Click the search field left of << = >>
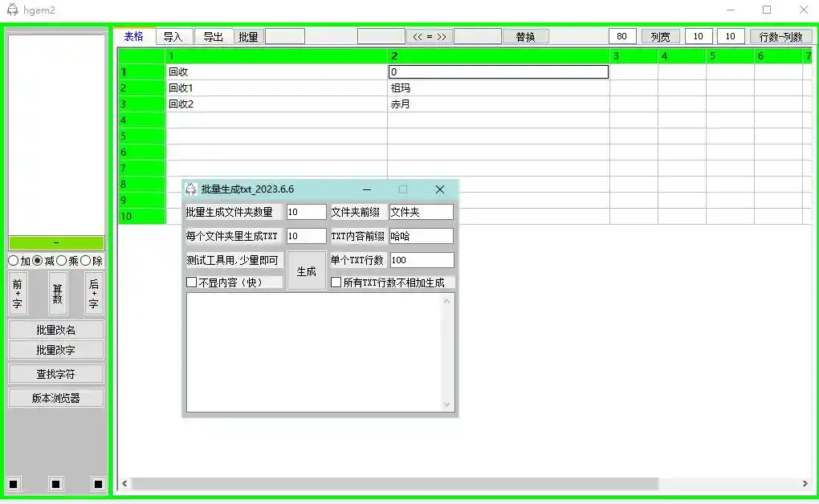Viewport: 819px width, 504px height. (381, 37)
